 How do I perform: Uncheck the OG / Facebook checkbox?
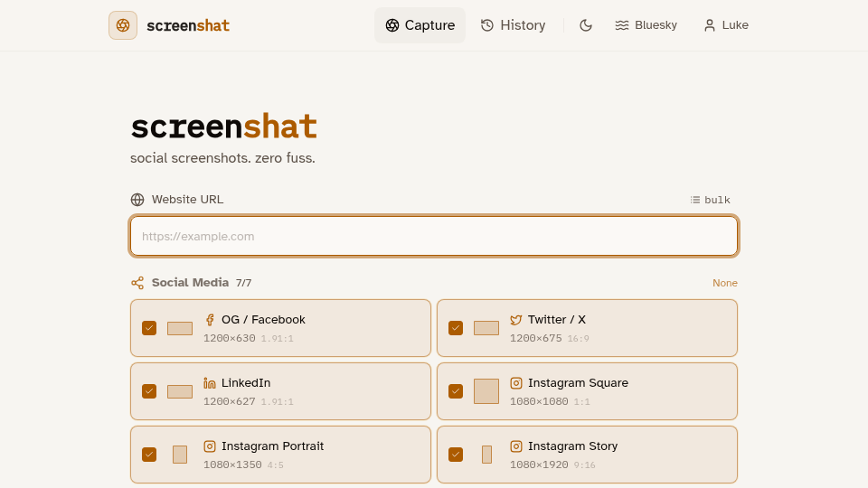coord(149,328)
